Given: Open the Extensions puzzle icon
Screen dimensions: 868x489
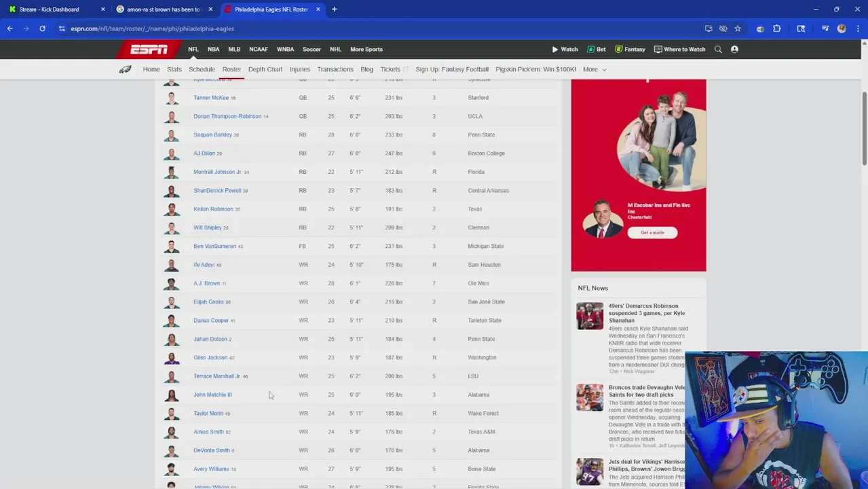Looking at the screenshot, I should [777, 29].
